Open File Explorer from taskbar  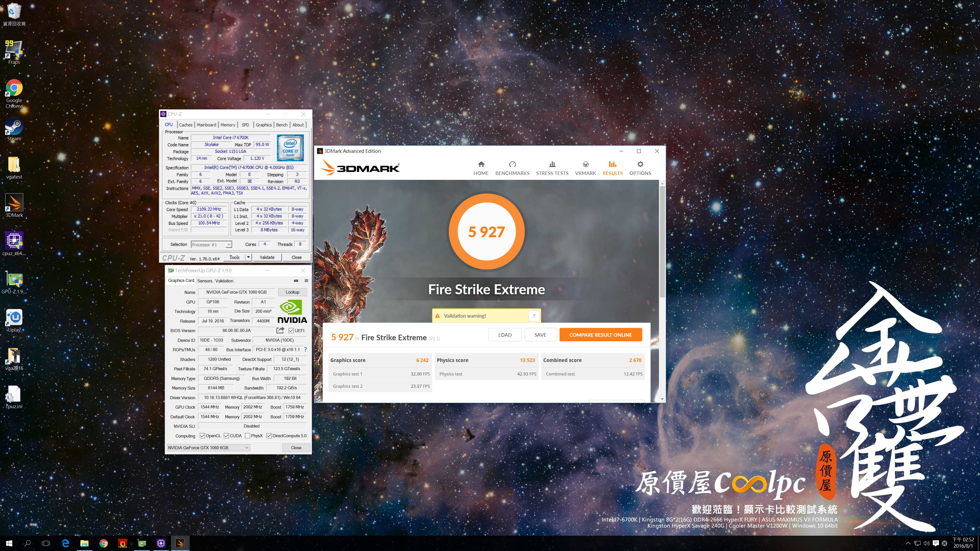(x=84, y=543)
